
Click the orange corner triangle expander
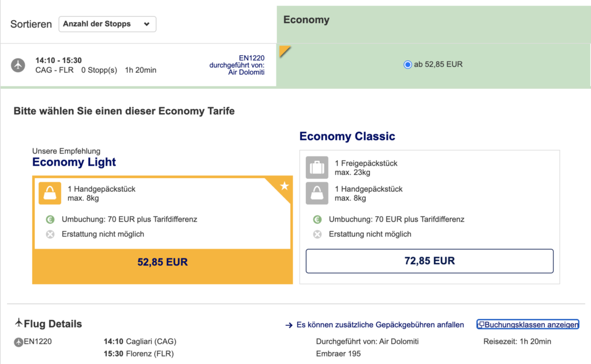pyautogui.click(x=283, y=50)
